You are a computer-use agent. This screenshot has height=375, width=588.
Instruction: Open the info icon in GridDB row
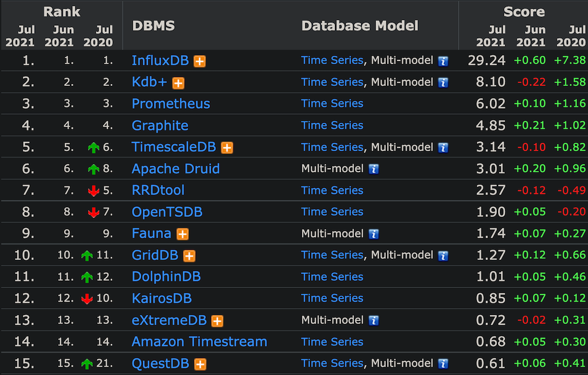[x=443, y=256]
